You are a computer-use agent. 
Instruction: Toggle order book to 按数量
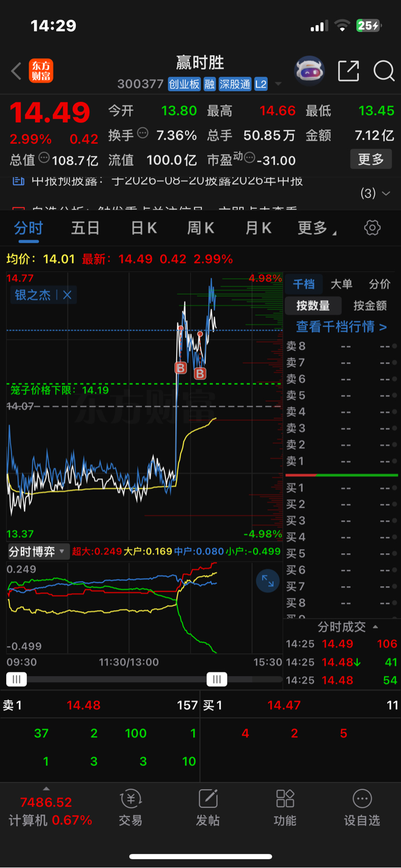[x=313, y=306]
